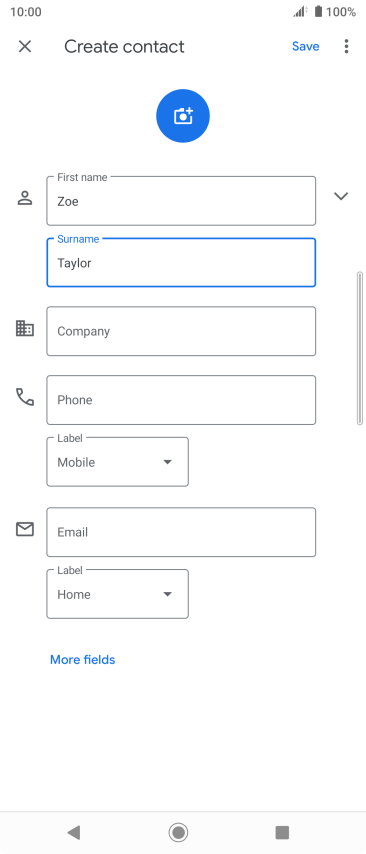Close the Create contact screen with X
Image resolution: width=366 pixels, height=854 pixels.
point(25,46)
